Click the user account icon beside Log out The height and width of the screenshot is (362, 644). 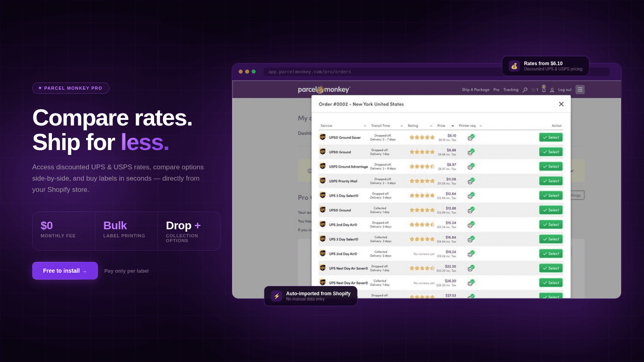(x=552, y=90)
